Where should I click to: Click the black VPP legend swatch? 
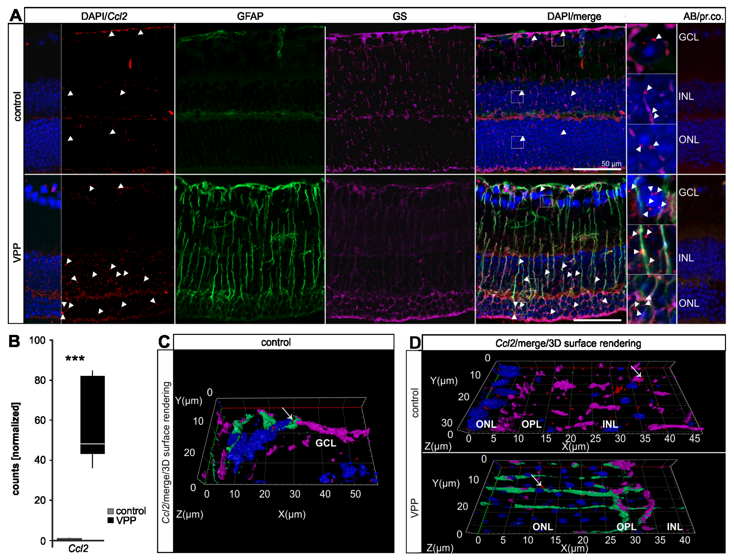click(x=111, y=520)
